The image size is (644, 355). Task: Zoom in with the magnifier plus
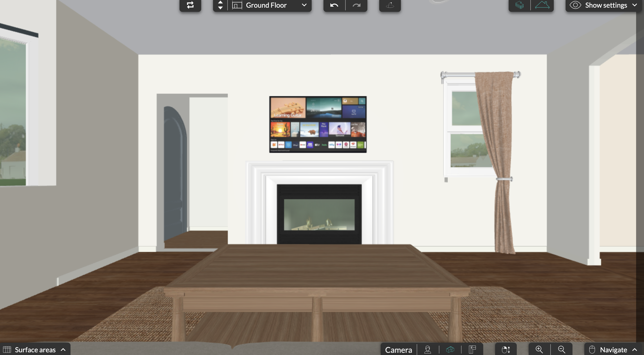[539, 350]
